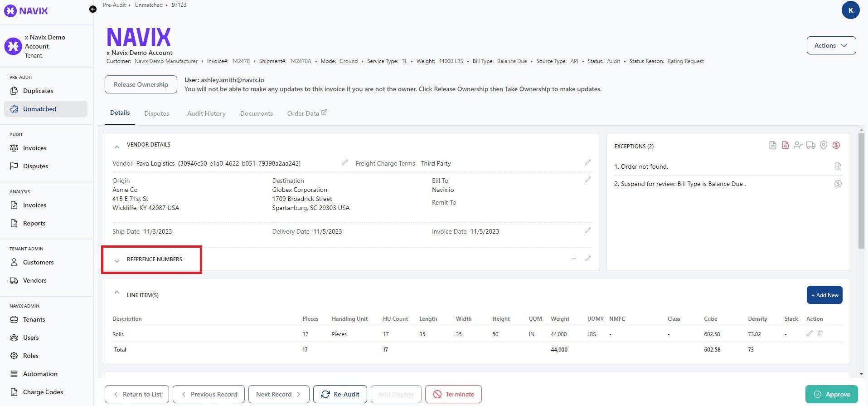Click Return to List button

tap(137, 394)
